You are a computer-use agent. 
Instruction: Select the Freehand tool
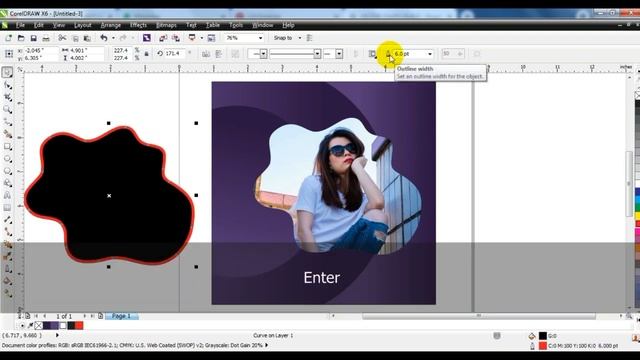[x=7, y=122]
